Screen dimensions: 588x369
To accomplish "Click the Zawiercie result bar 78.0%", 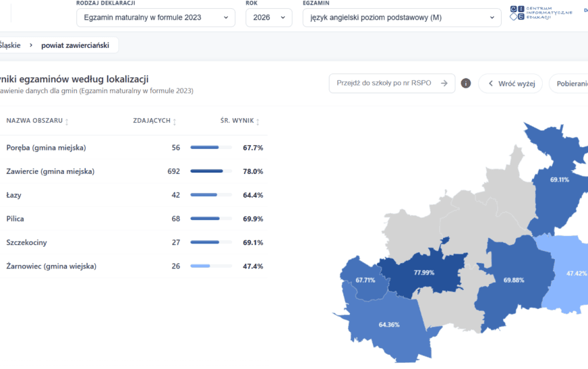I will [211, 171].
